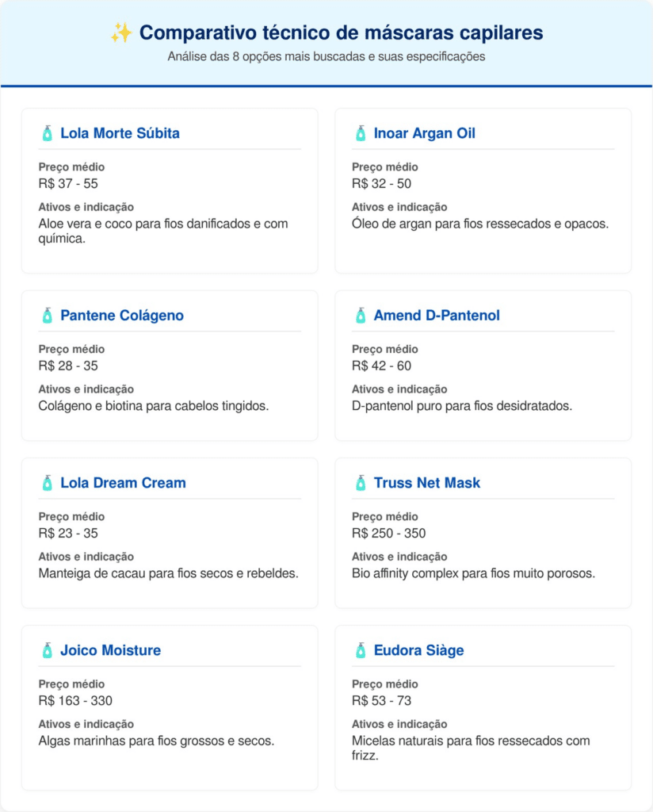Click the bottle icon beside Lola Dream Cream
The width and height of the screenshot is (653, 812).
[x=47, y=483]
